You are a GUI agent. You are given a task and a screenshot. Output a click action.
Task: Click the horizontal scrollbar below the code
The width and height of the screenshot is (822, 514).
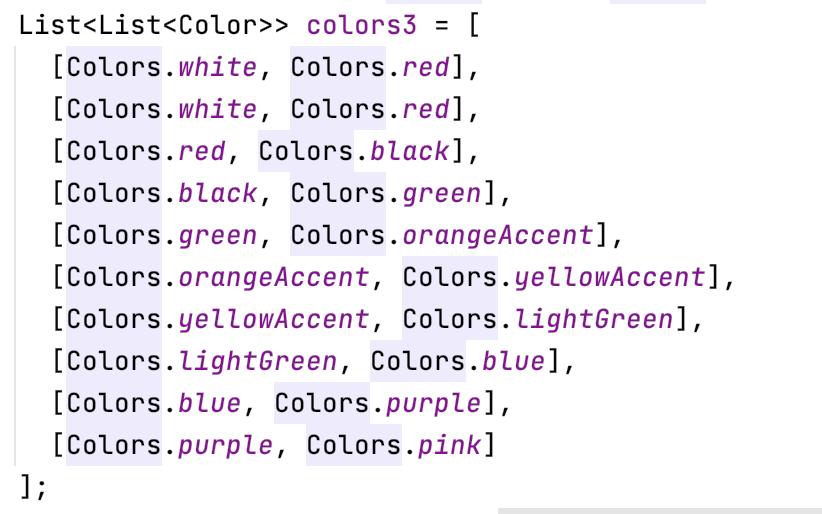[x=659, y=510]
